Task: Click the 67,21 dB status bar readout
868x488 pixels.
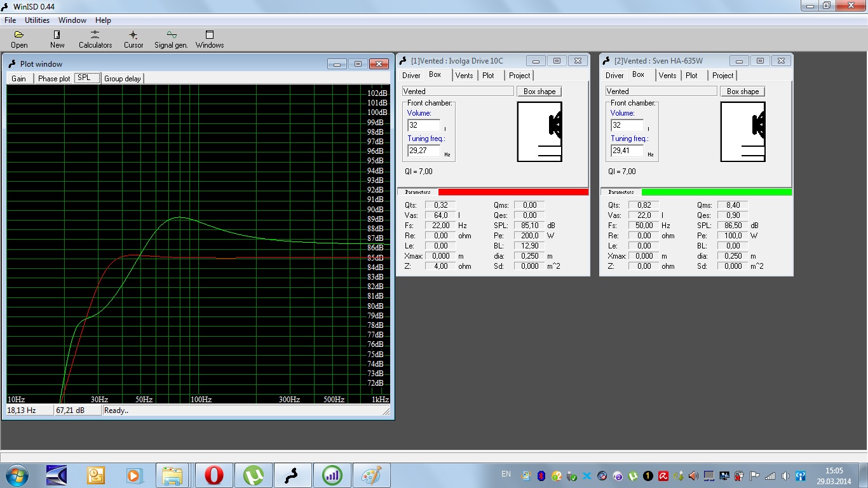Action: click(78, 410)
